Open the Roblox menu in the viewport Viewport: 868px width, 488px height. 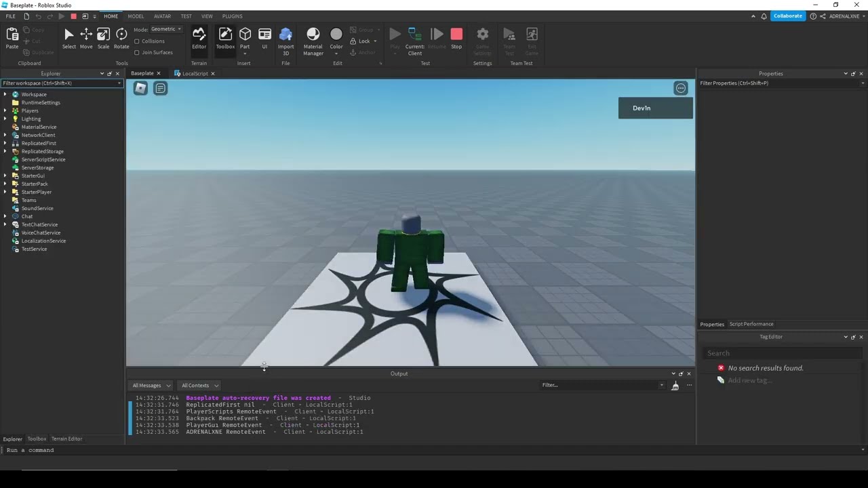(140, 88)
